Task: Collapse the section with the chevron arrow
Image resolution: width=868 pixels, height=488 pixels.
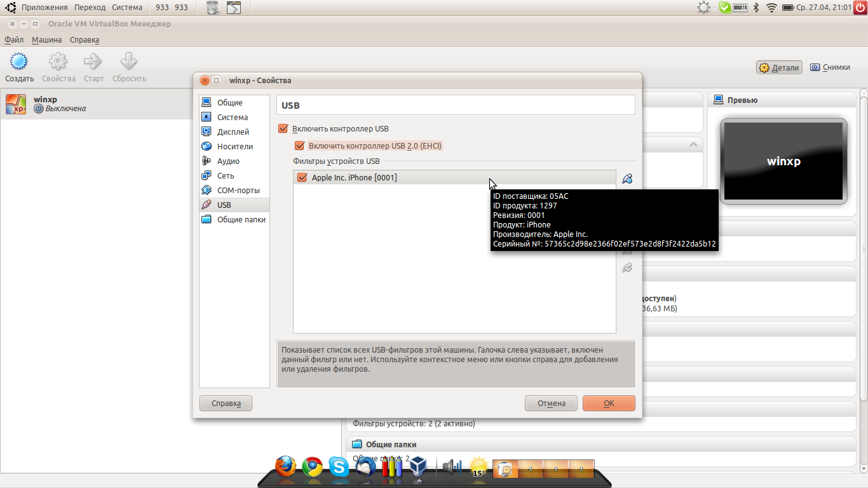Action: [693, 145]
